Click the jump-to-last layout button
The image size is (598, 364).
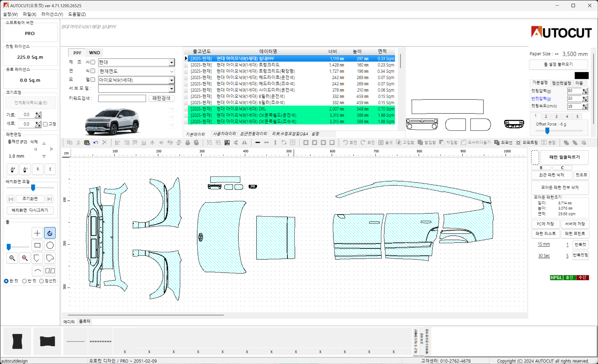[49, 199]
